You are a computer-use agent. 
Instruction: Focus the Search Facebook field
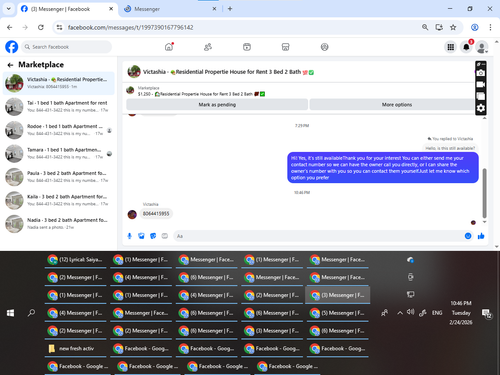point(67,47)
